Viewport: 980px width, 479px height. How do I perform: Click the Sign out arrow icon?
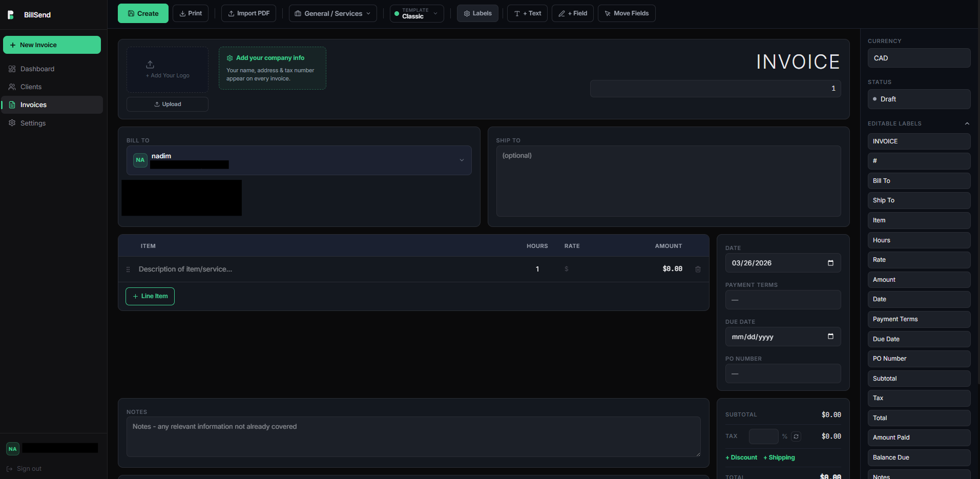click(x=9, y=469)
